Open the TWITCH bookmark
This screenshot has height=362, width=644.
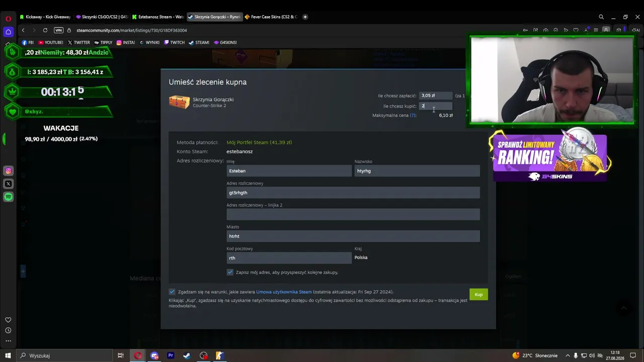[x=174, y=43]
